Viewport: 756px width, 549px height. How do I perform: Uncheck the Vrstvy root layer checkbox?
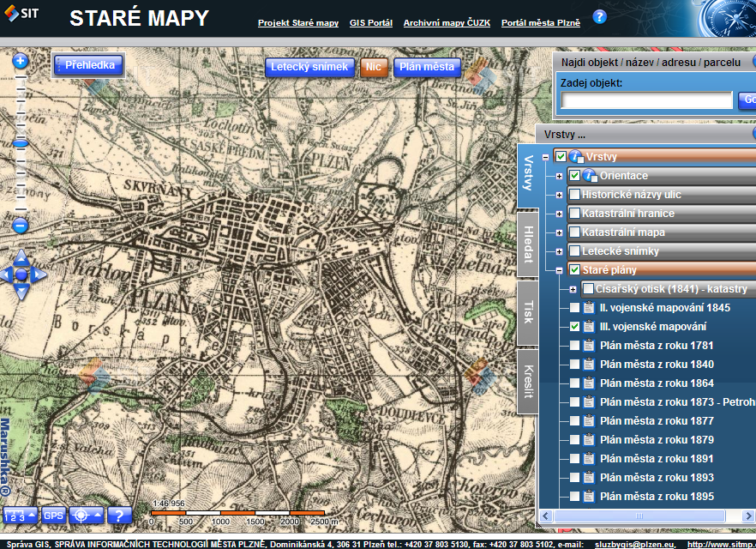point(561,156)
